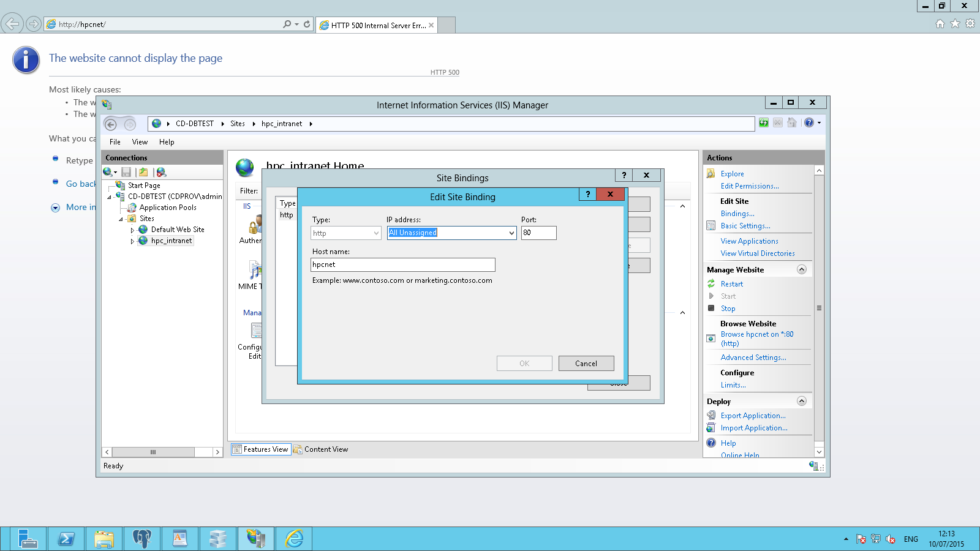Click the blue Help icon at the bottom of the Actions pane
Screen dimensions: 980x551
tap(711, 443)
